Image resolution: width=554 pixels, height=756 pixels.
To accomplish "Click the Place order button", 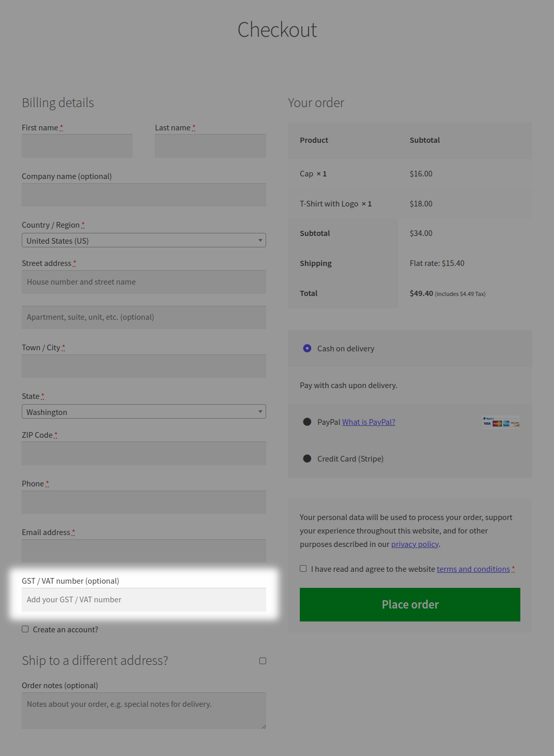I will [410, 604].
